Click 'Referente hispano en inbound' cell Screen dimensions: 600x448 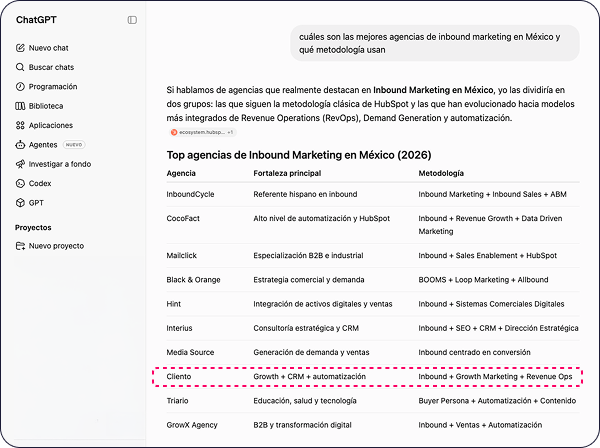tap(305, 194)
